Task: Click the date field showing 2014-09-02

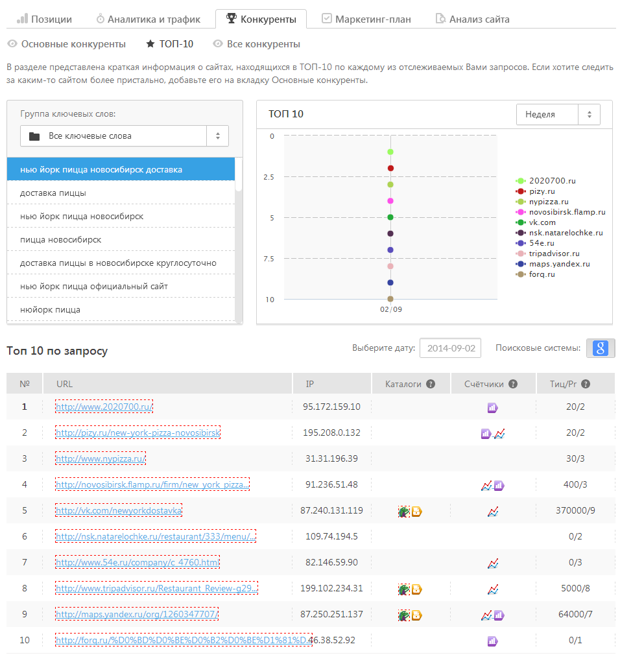Action: coord(451,348)
